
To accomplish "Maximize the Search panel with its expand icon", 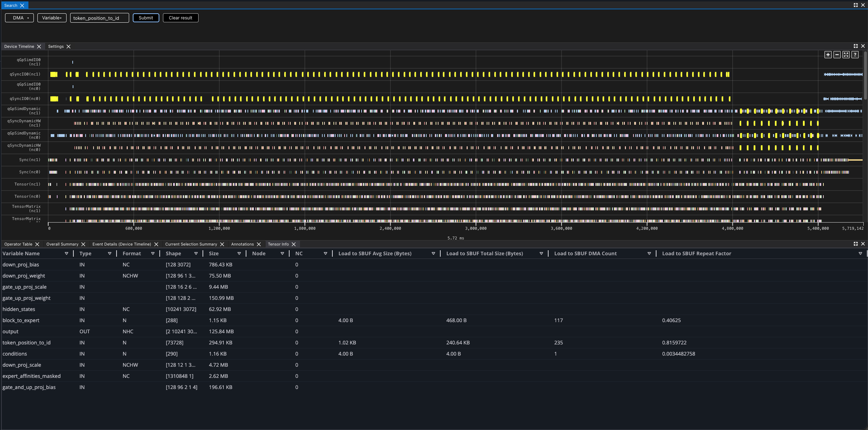I will (x=856, y=5).
